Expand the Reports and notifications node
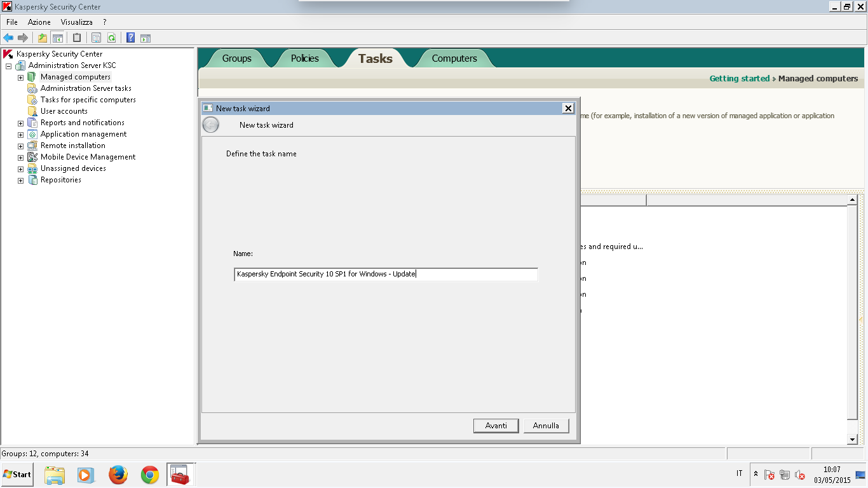The height and width of the screenshot is (488, 868). point(20,123)
